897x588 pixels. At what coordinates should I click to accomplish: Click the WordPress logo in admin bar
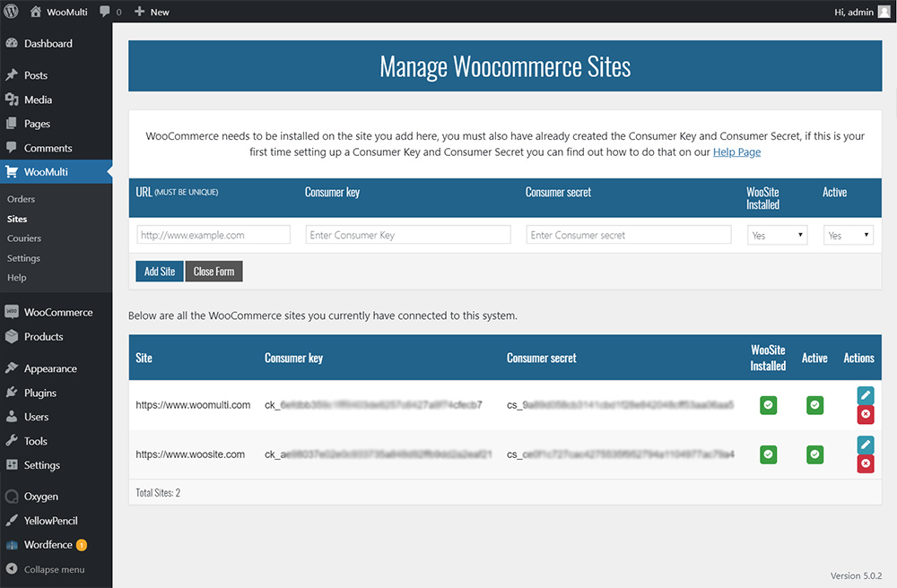12,12
